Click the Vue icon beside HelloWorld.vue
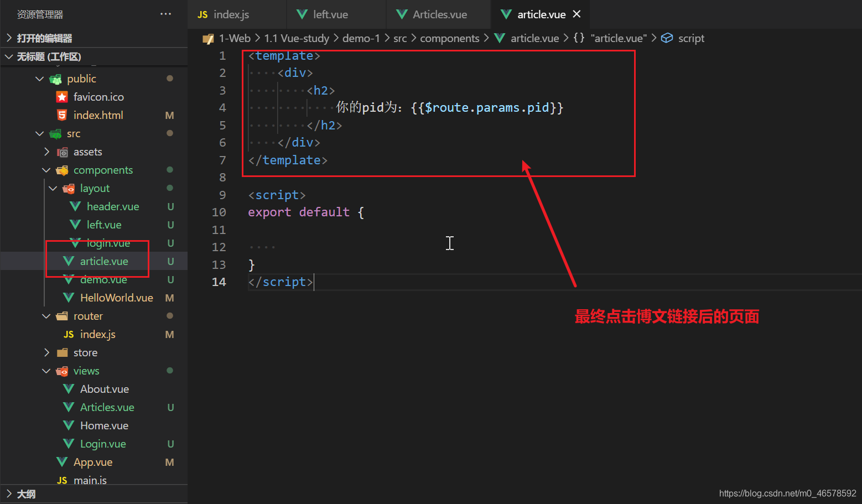Screen dimensions: 862x504 (x=69, y=298)
